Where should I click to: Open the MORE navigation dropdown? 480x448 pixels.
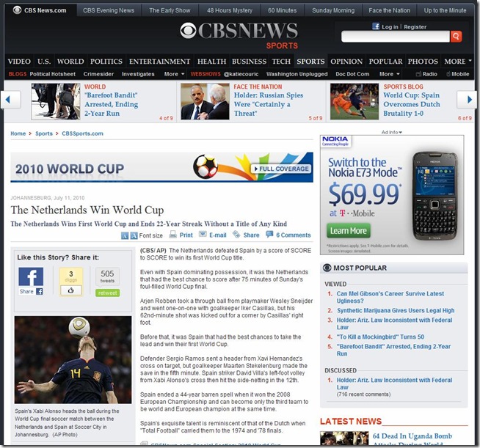tap(458, 62)
